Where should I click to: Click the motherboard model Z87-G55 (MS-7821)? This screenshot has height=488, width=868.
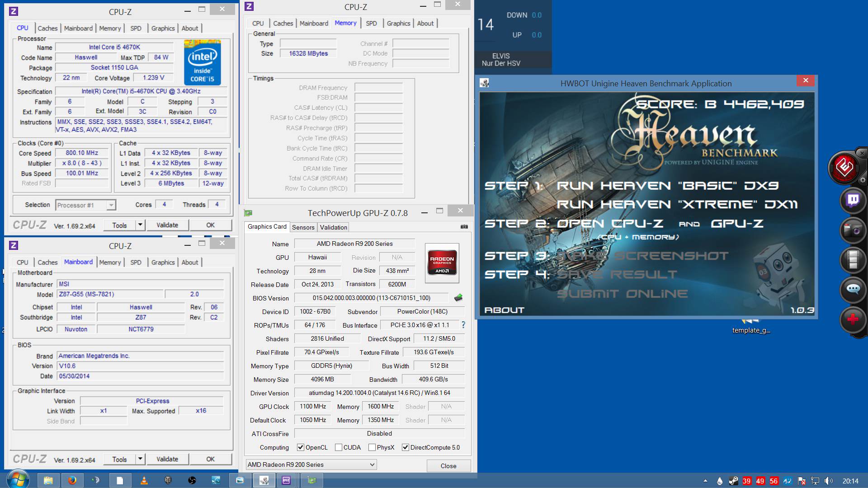coord(110,294)
